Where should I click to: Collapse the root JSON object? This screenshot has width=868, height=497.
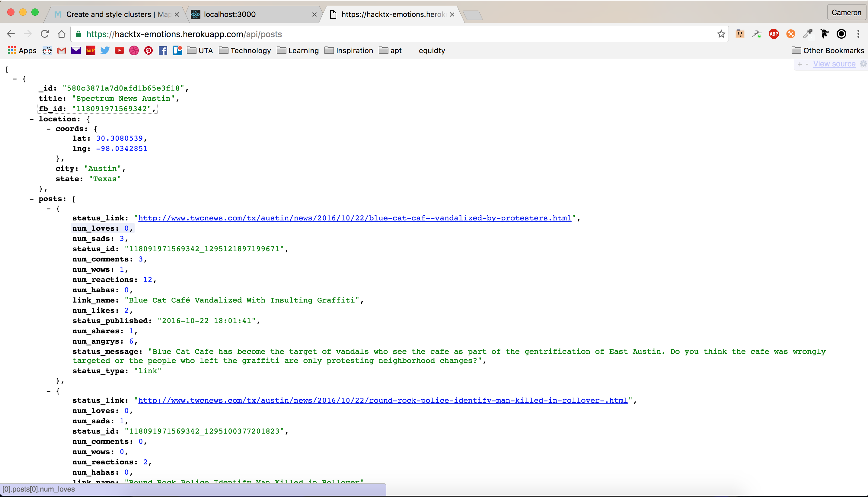tap(15, 79)
